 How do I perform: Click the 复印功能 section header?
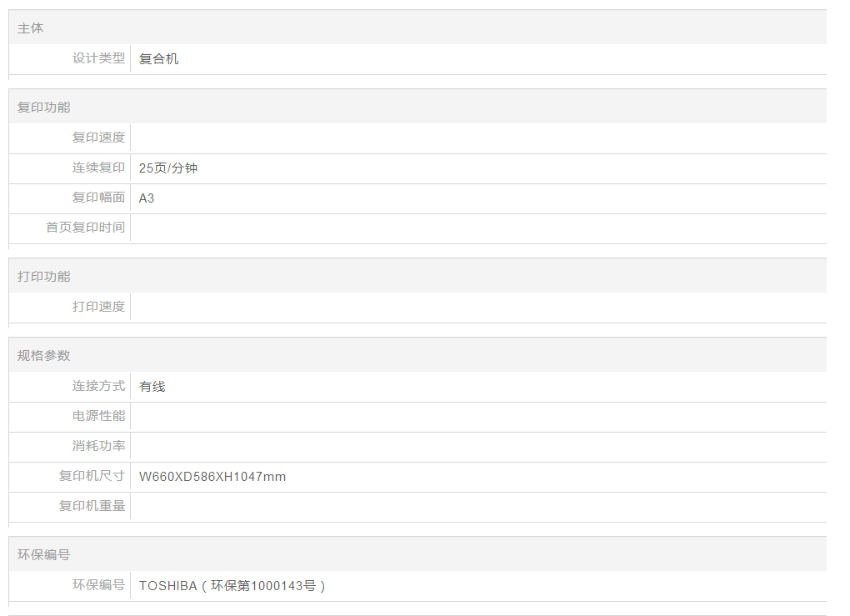44,108
